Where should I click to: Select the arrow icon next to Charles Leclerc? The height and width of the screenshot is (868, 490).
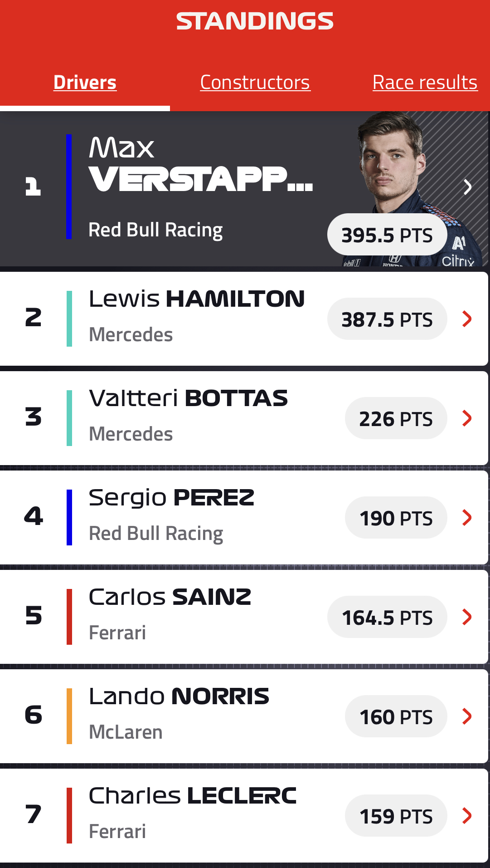coord(467,816)
